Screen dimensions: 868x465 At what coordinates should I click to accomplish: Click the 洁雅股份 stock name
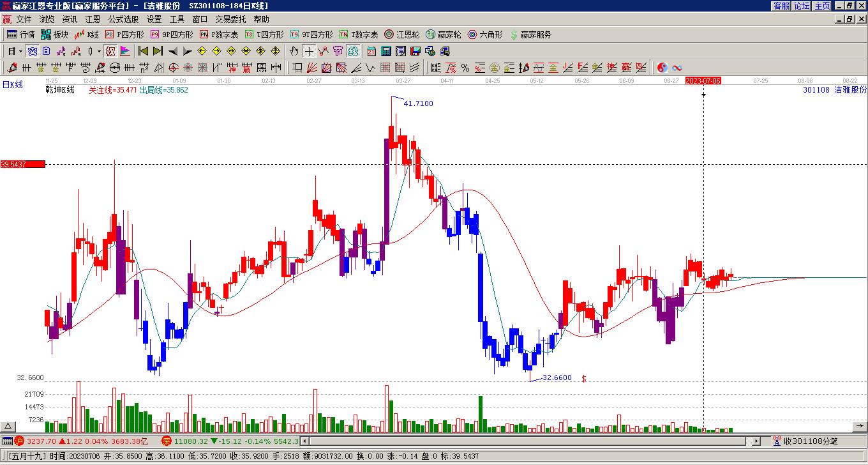(x=851, y=90)
